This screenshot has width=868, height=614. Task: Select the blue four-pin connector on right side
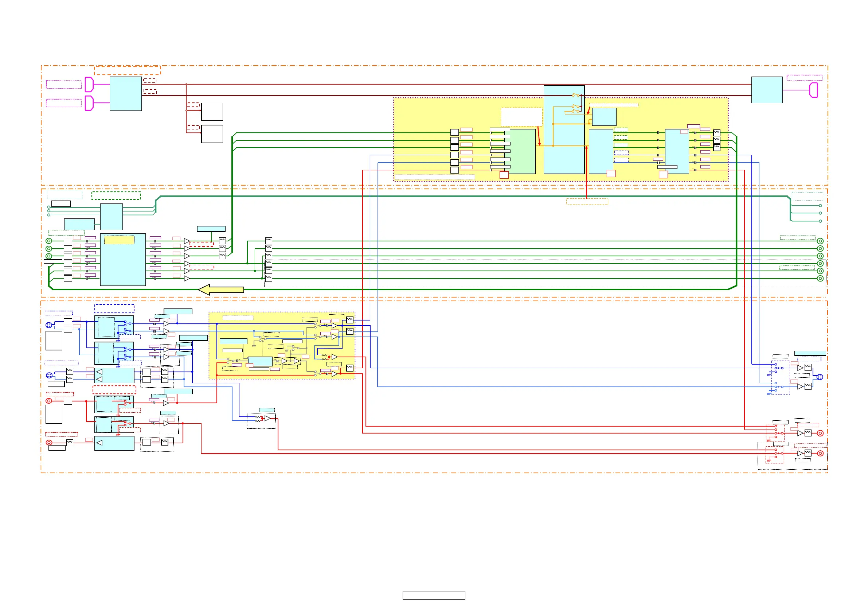(820, 377)
